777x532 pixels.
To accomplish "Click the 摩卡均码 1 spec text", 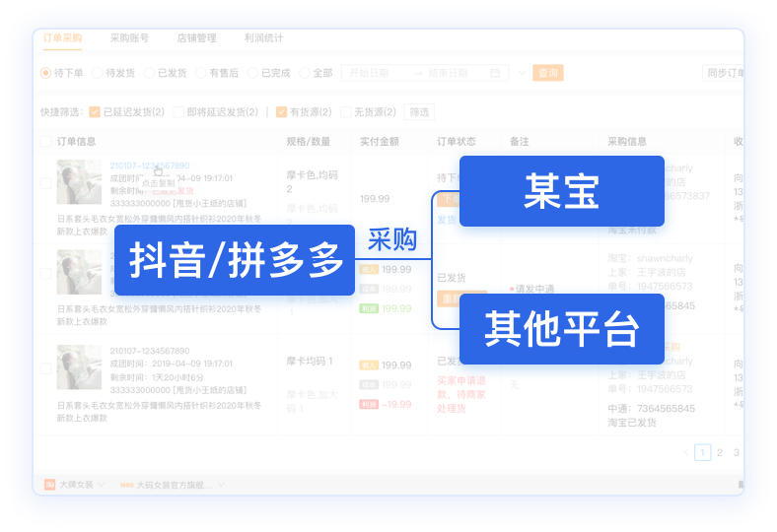I will 310,362.
